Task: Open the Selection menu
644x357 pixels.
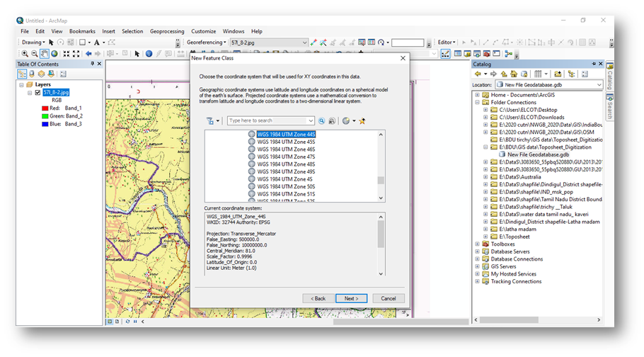Action: [132, 31]
